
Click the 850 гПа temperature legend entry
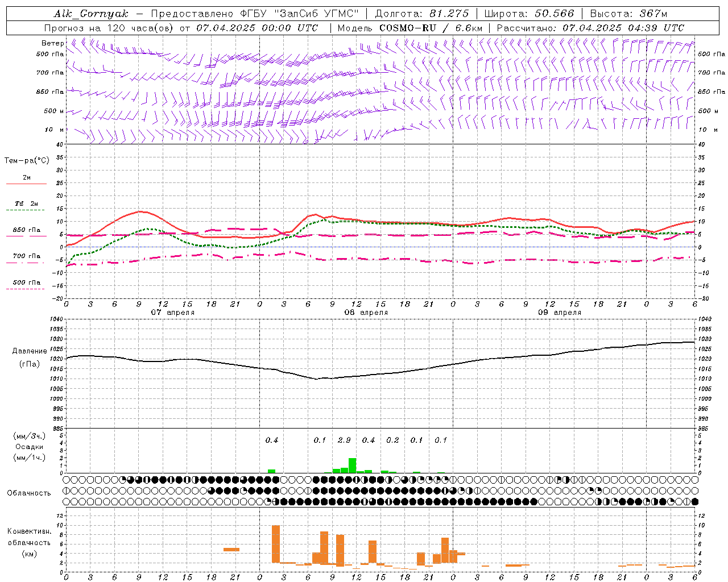(x=27, y=230)
